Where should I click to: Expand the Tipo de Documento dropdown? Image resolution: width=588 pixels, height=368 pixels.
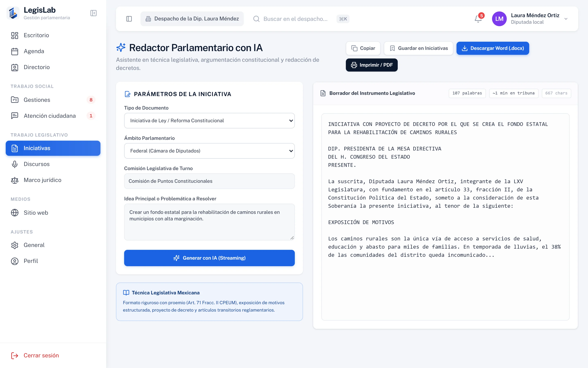point(209,121)
